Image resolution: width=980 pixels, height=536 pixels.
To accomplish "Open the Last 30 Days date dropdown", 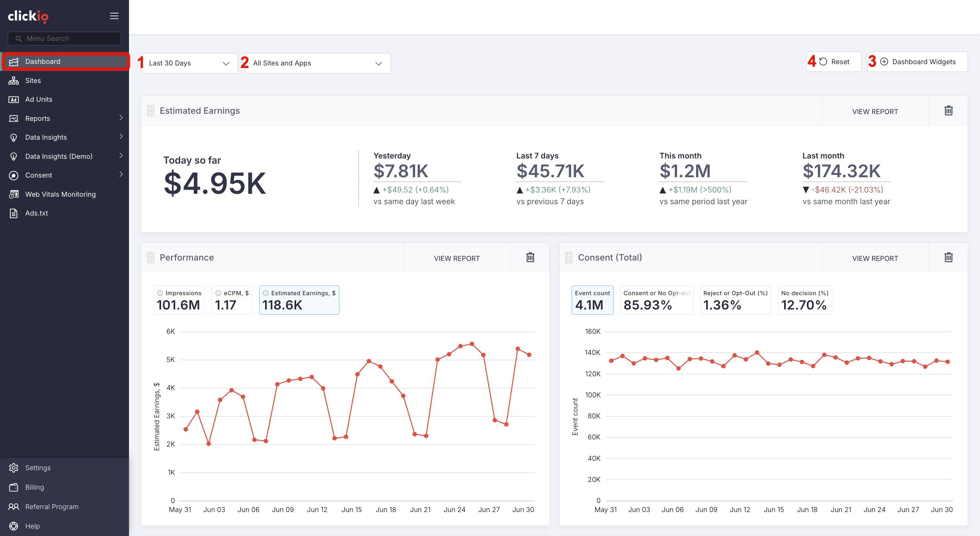I will 189,63.
